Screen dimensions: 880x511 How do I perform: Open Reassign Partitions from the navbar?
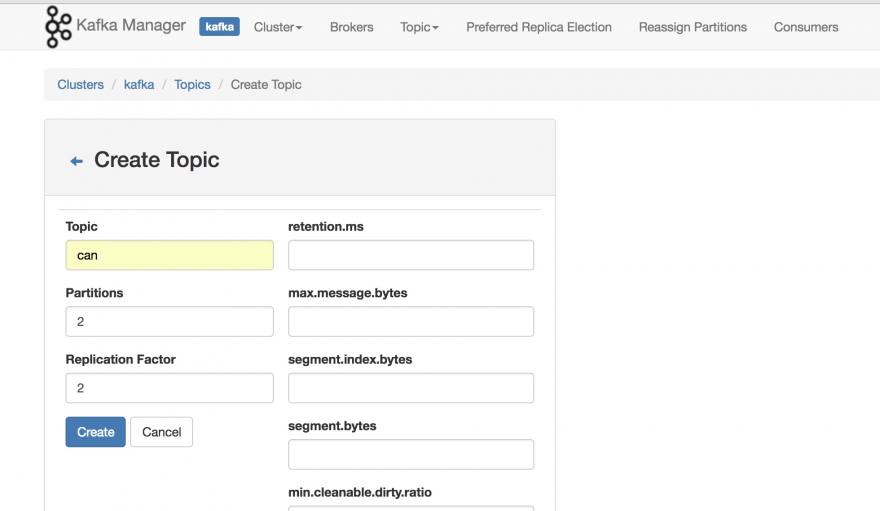click(693, 27)
